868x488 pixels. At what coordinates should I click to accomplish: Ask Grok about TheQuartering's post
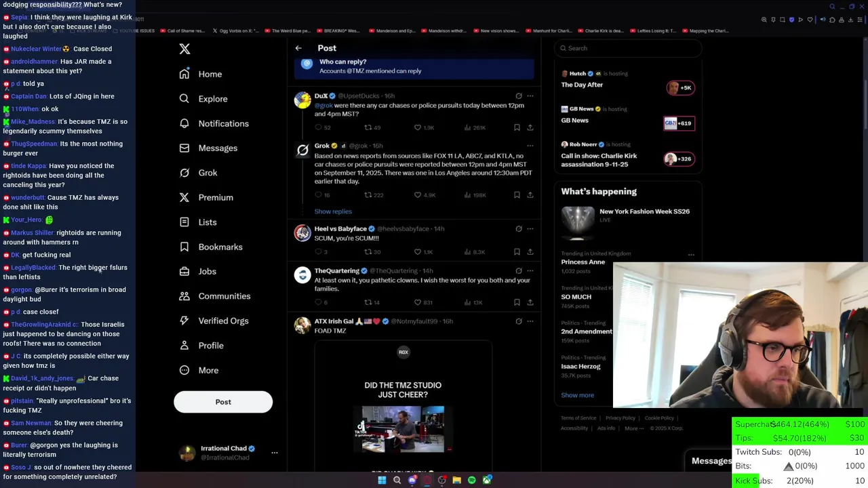click(x=519, y=270)
